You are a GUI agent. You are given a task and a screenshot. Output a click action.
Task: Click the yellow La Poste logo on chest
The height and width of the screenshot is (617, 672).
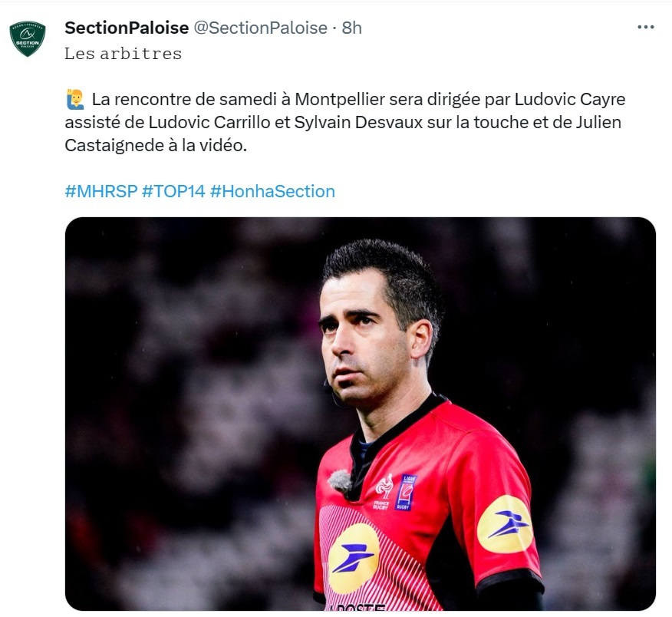coord(354,558)
